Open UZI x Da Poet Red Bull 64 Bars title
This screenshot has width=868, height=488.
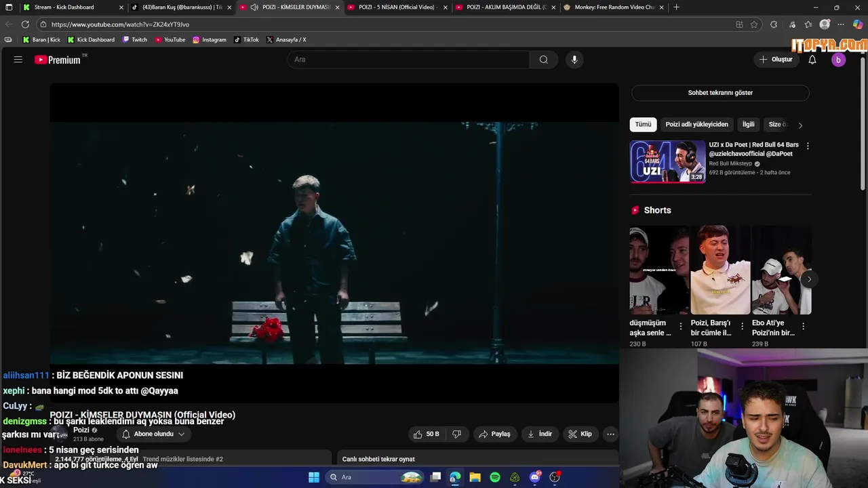pos(753,149)
